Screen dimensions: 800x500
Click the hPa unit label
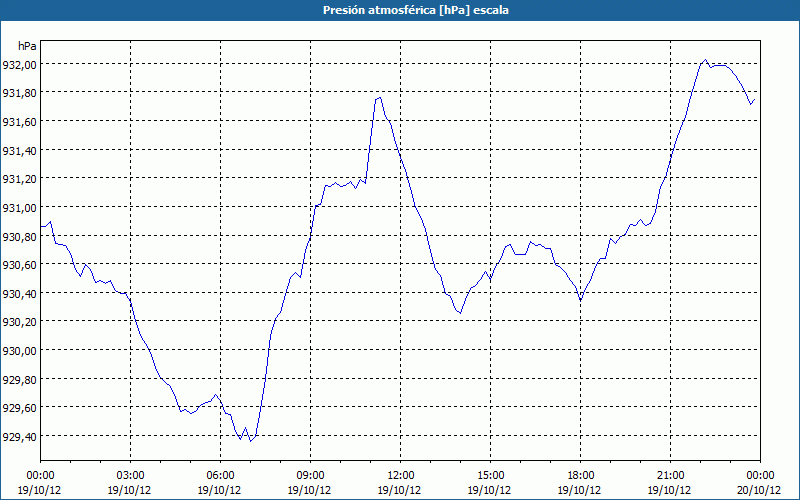pyautogui.click(x=27, y=46)
